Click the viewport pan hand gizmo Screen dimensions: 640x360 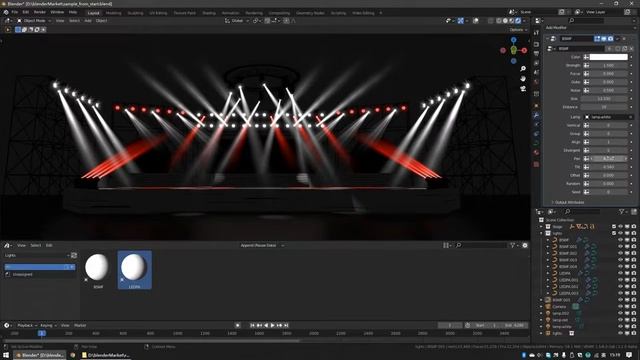[x=523, y=78]
